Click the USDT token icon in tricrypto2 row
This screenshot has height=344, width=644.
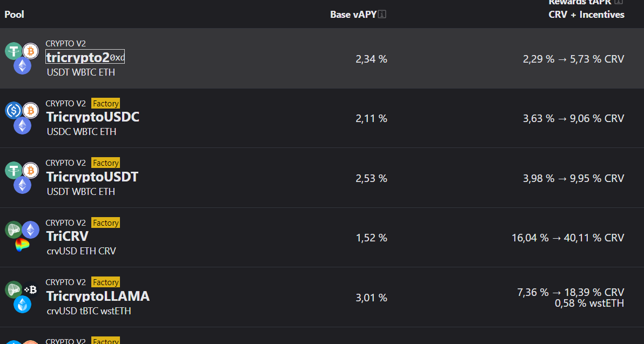(14, 51)
